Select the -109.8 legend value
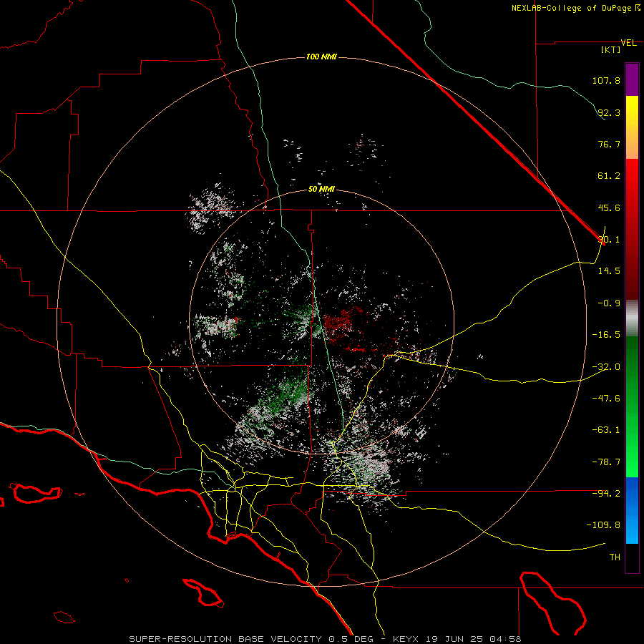Screen dimensions: 644x644 pos(603,525)
